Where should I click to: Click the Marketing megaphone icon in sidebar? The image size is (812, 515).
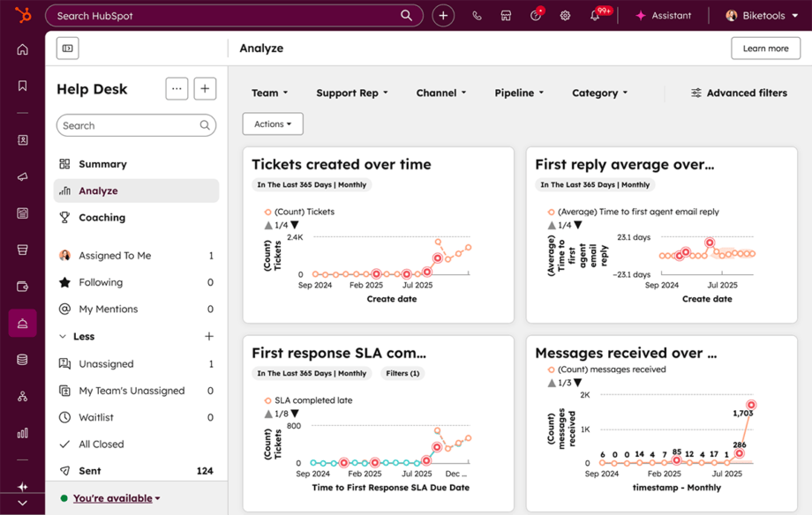click(x=22, y=176)
